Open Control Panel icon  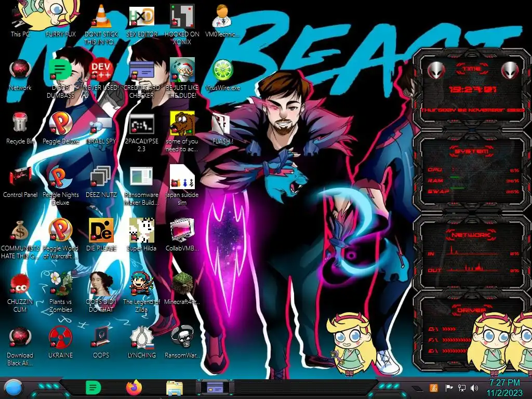click(20, 177)
